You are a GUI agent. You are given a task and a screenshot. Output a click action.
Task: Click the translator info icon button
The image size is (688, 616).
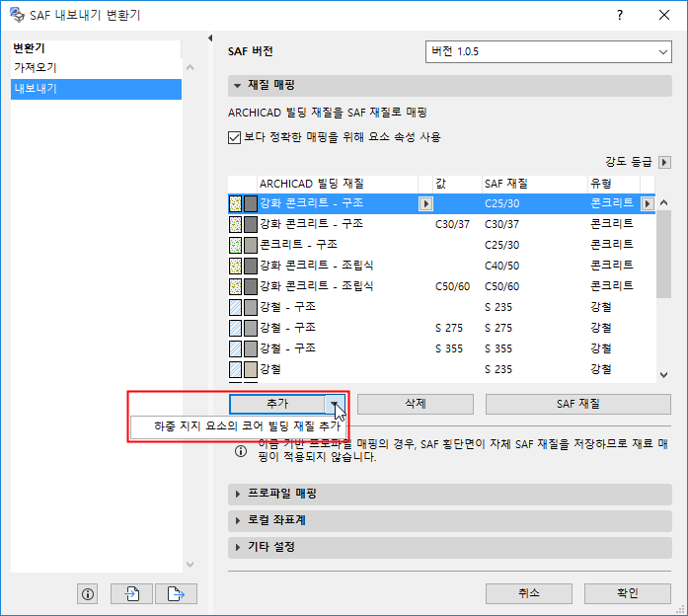(87, 594)
